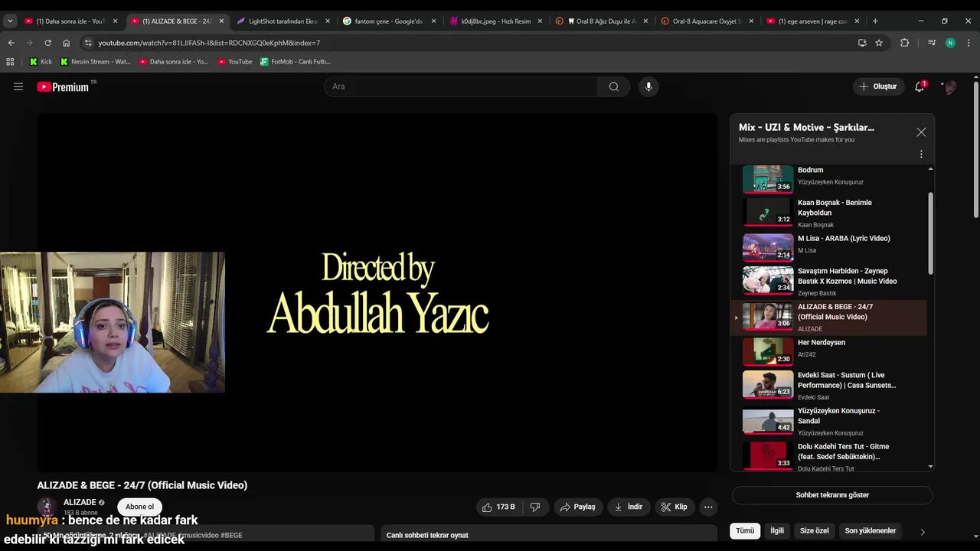Create a clip with Klip button
This screenshot has height=551, width=980.
pos(674,507)
